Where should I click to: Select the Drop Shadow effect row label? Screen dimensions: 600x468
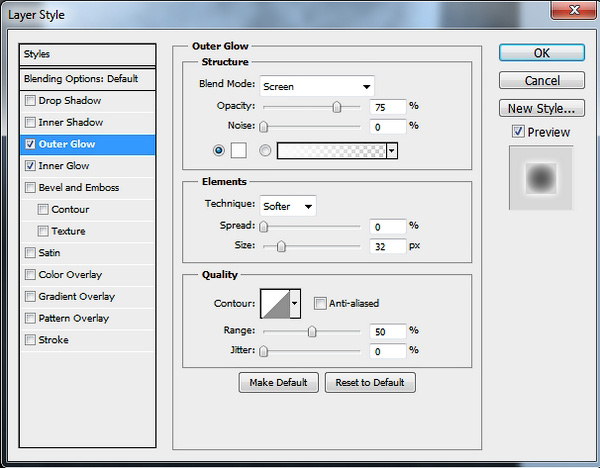pos(70,101)
